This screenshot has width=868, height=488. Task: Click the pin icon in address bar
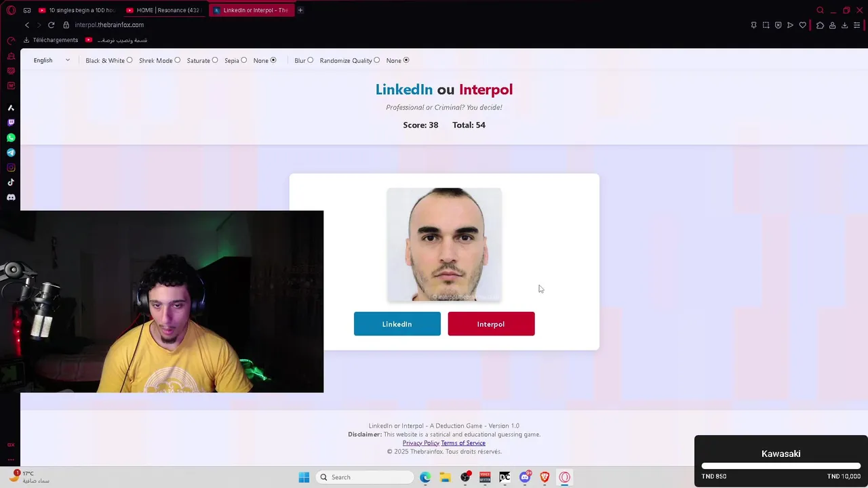point(753,25)
